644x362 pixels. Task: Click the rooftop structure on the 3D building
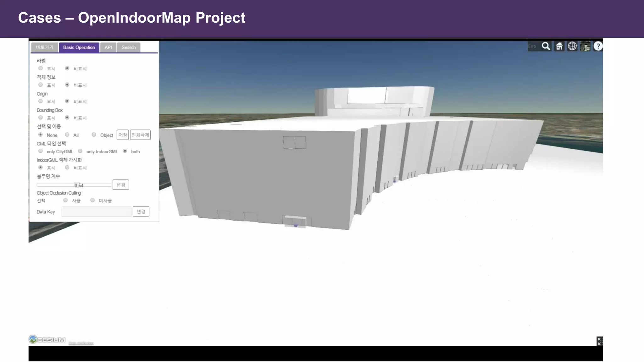[374, 101]
